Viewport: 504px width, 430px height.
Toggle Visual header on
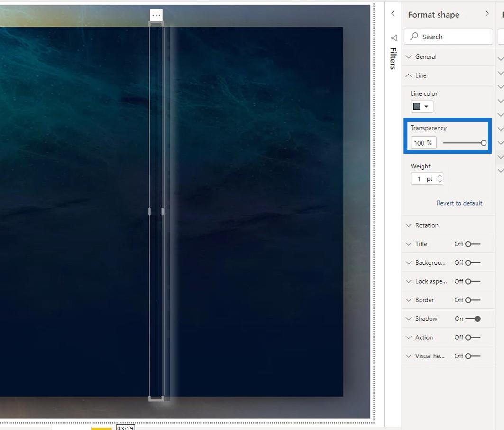coord(473,356)
